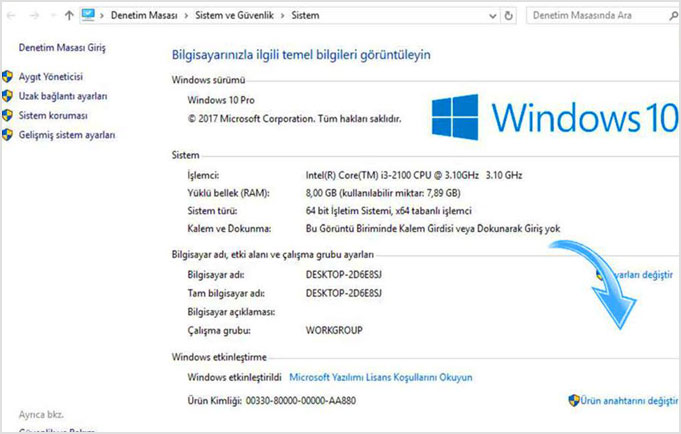This screenshot has width=681, height=434.
Task: Click the shield icon beside Aygıt Yöneticisi
Action: [x=8, y=77]
